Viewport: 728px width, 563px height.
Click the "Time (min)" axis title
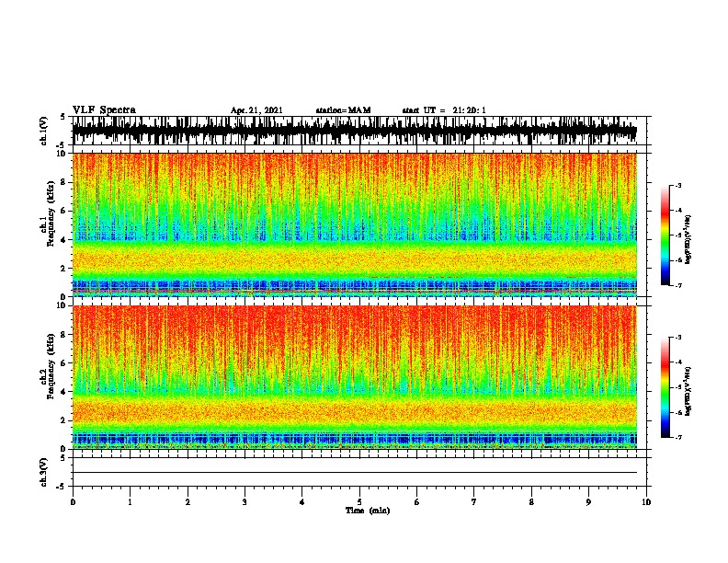point(368,511)
